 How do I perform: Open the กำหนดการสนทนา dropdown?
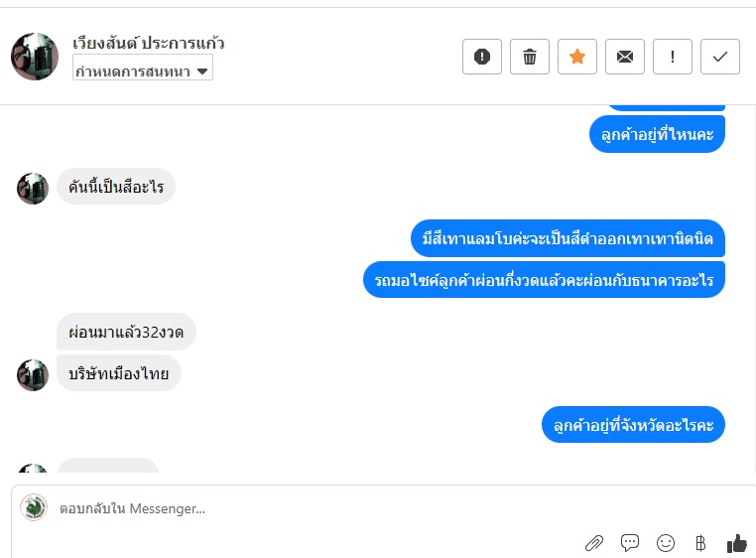pos(143,70)
